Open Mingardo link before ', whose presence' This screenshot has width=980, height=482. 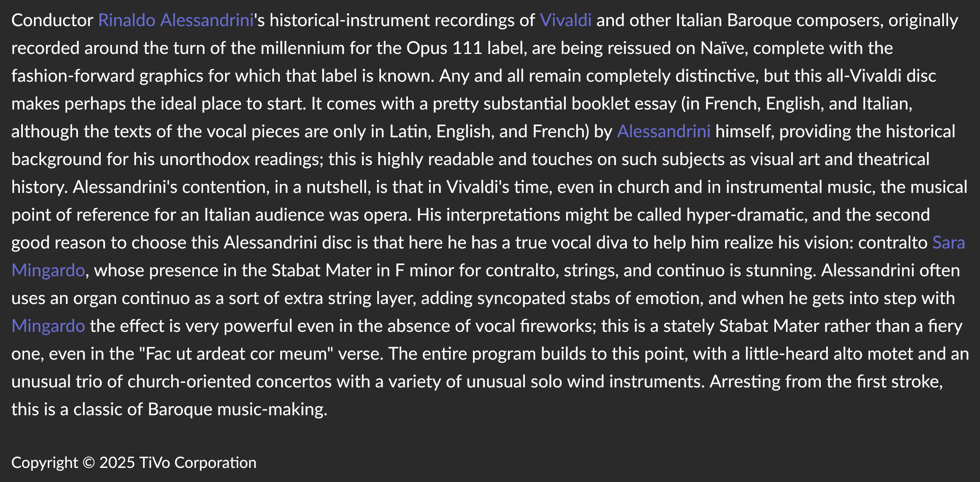pos(48,270)
